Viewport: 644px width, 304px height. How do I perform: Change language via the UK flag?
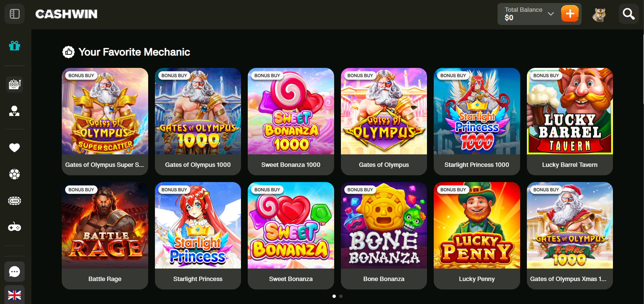(15, 295)
